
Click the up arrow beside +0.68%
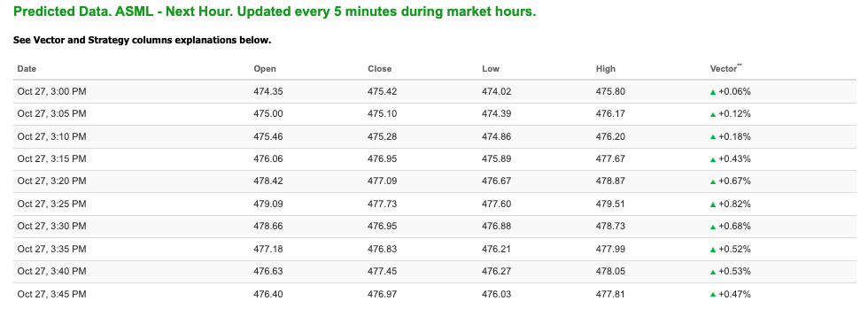[x=713, y=228]
